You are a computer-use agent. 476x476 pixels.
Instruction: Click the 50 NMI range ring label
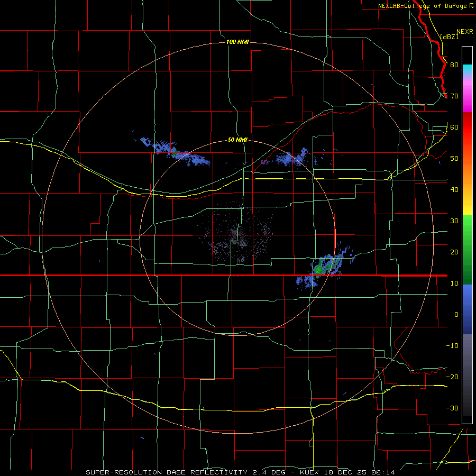click(x=237, y=140)
